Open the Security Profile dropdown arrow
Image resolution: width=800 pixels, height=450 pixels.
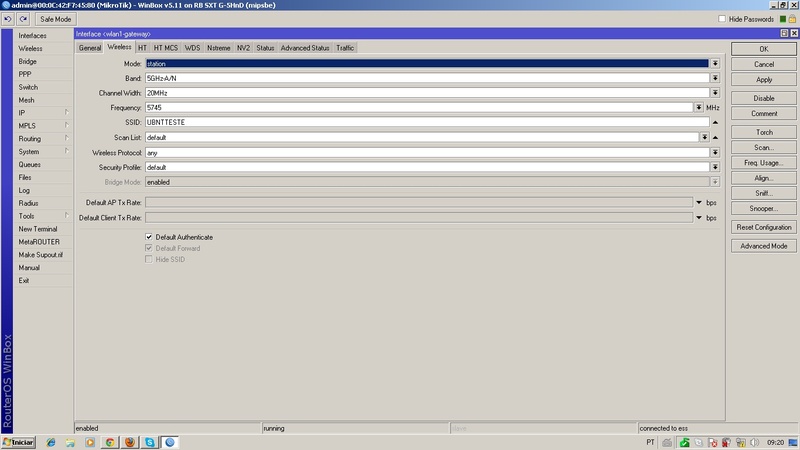715,167
